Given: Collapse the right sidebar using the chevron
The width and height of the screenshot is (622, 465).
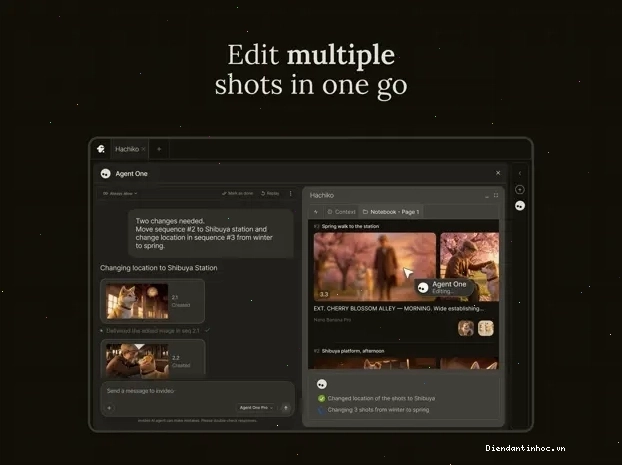Looking at the screenshot, I should pos(520,173).
